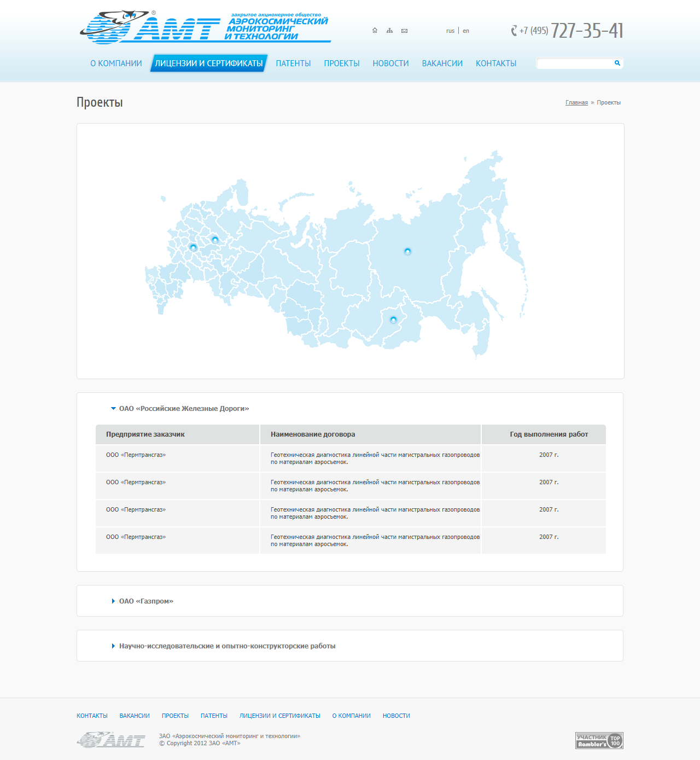Viewport: 700px width, 760px height.
Task: Click the 727-35-41 phone number
Action: 587,31
